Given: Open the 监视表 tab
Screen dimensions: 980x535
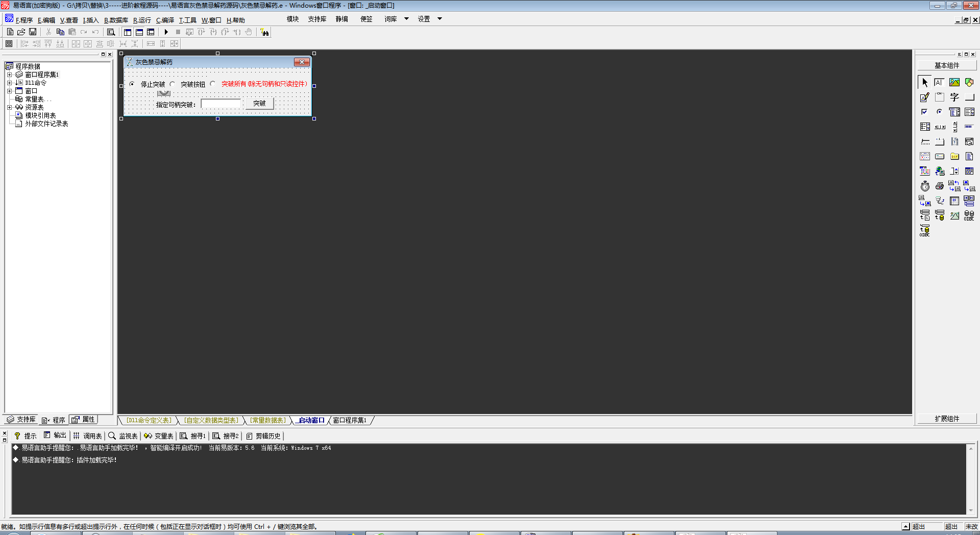Looking at the screenshot, I should point(123,436).
